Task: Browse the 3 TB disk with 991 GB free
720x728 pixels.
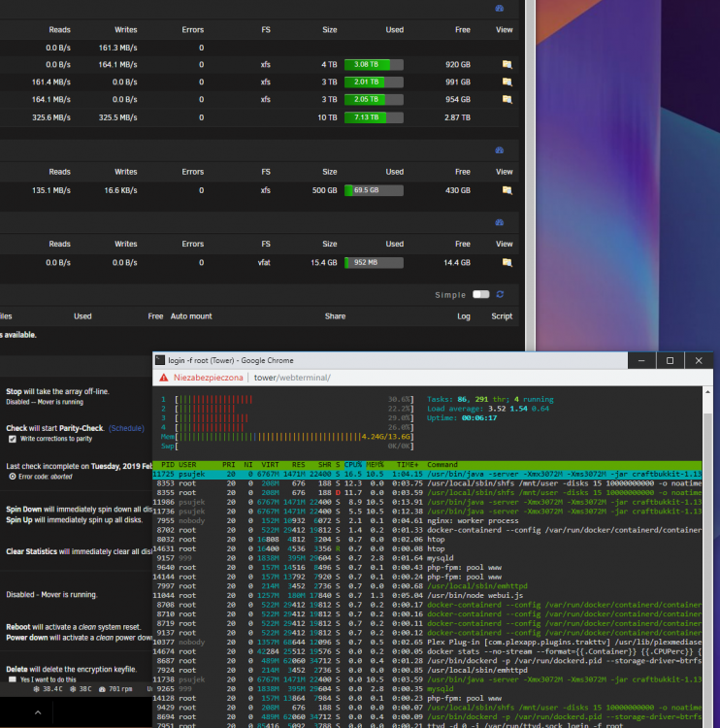Action: point(507,83)
